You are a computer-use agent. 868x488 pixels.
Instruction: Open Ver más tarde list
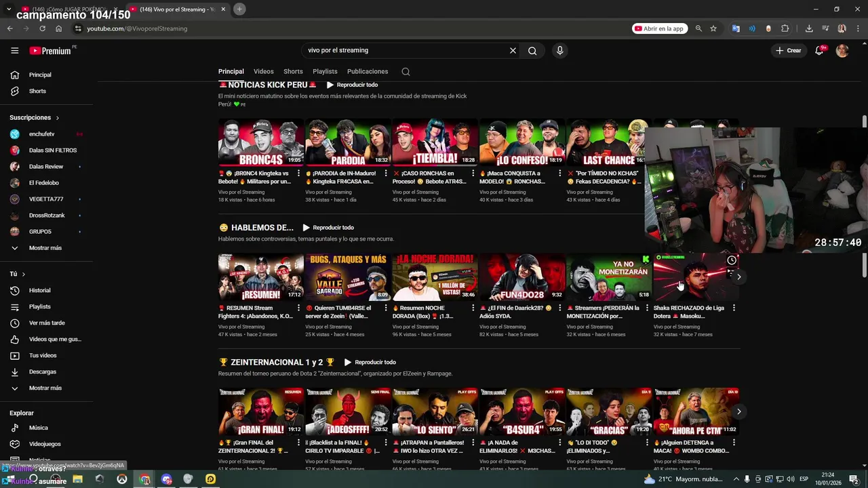pyautogui.click(x=47, y=323)
